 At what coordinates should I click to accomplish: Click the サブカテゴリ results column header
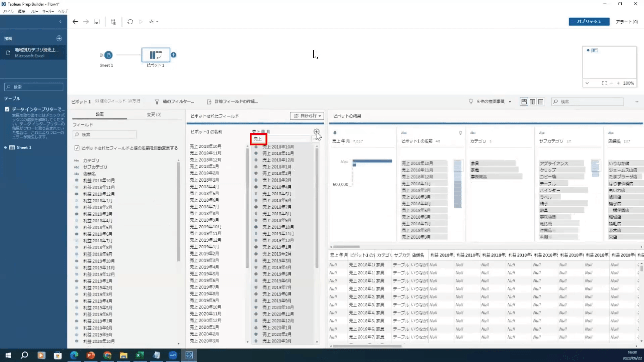(401, 255)
